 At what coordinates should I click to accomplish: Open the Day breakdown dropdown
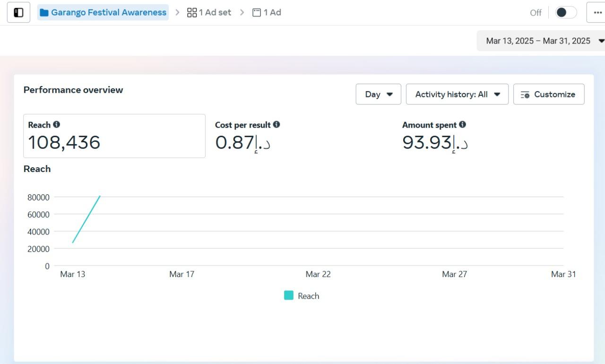[378, 94]
